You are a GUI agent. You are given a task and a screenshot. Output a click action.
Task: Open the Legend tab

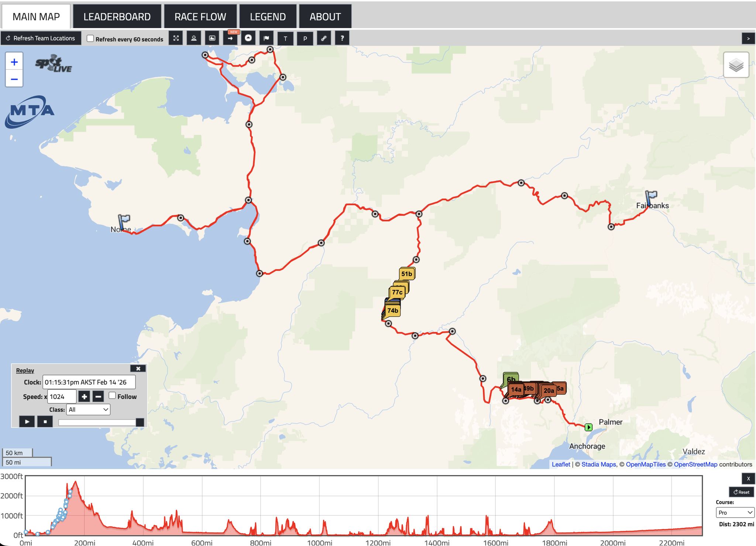point(268,17)
